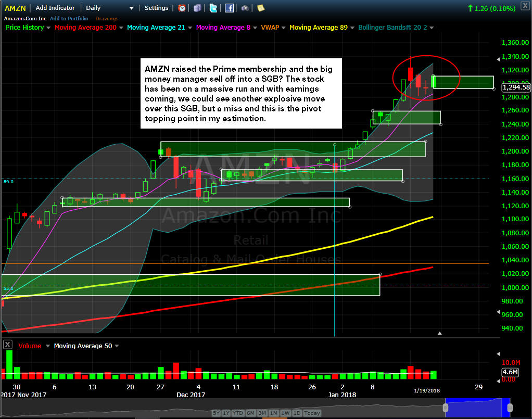532x419 pixels.
Task: Click arrow marker beside 0.00 volume label
Action: coord(498,380)
